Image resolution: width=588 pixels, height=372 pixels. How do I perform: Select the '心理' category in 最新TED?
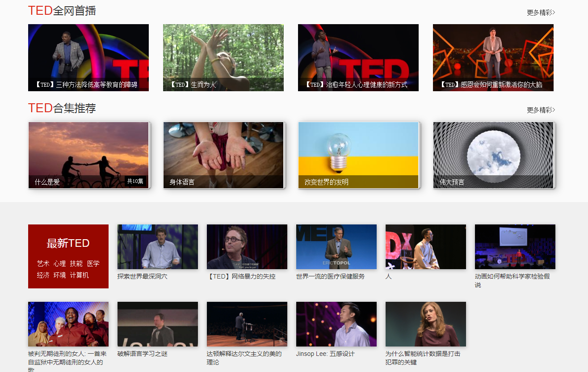[60, 264]
